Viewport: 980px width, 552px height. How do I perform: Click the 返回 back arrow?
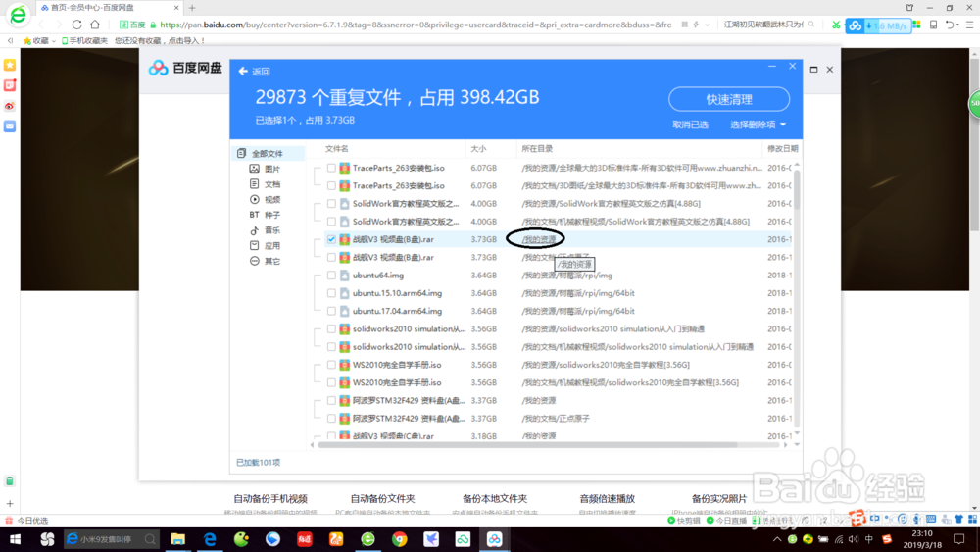tap(243, 72)
